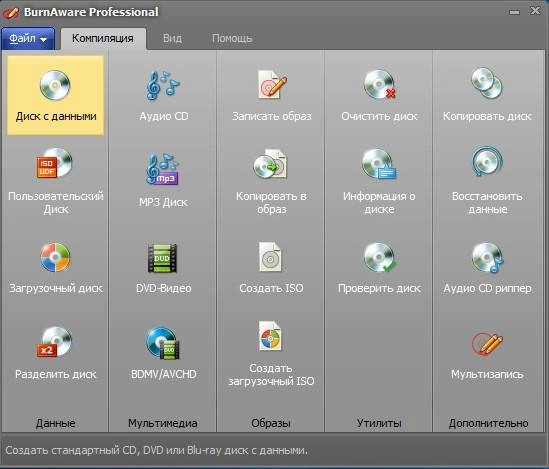Open the Помощь menu
This screenshot has height=469, width=549.
[x=232, y=38]
